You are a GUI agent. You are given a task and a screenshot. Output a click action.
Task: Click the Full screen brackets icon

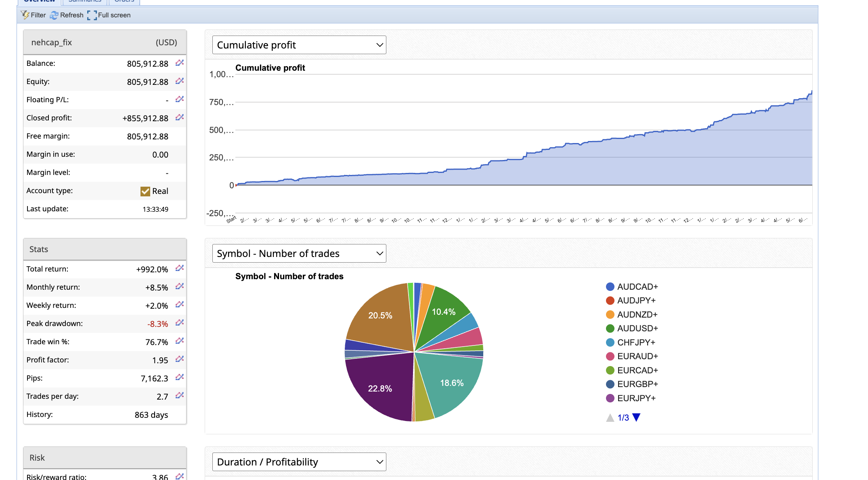click(x=92, y=15)
